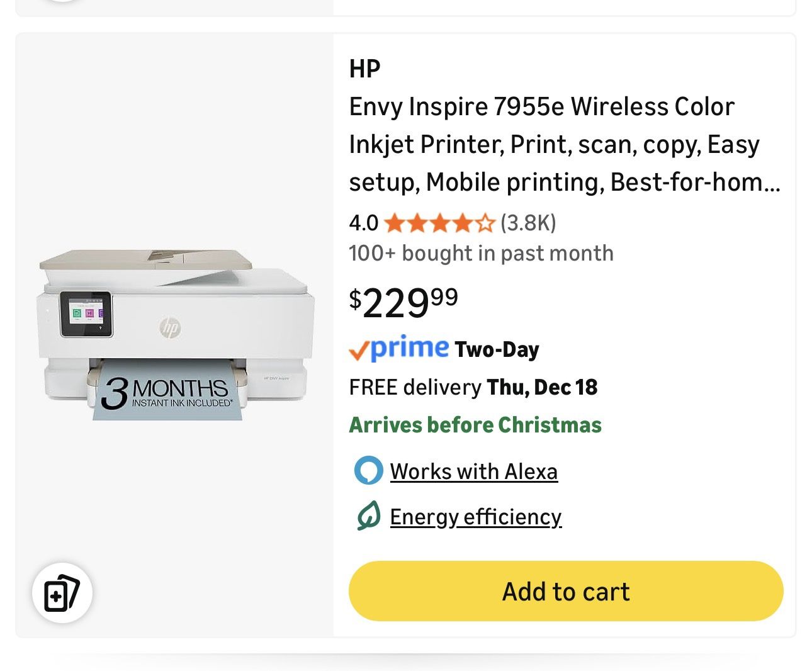The width and height of the screenshot is (812, 671).
Task: Click the add-to-list card icon on product image
Action: 61,592
